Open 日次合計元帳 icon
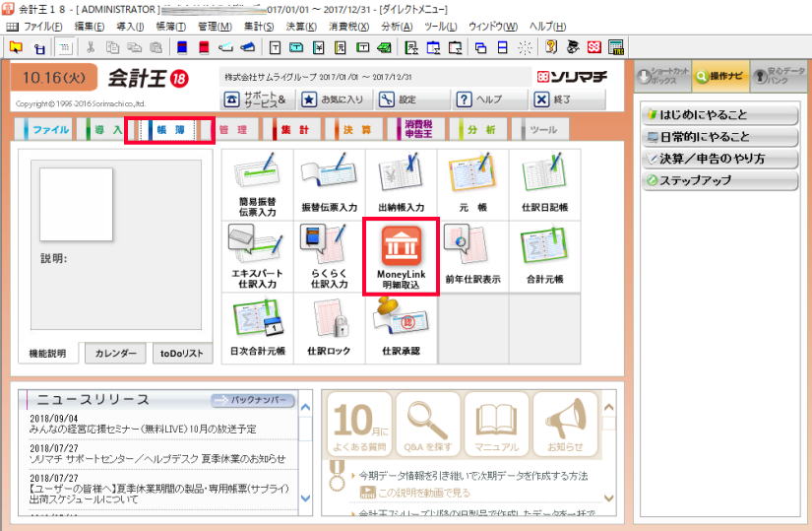The width and height of the screenshot is (812, 531). (257, 327)
